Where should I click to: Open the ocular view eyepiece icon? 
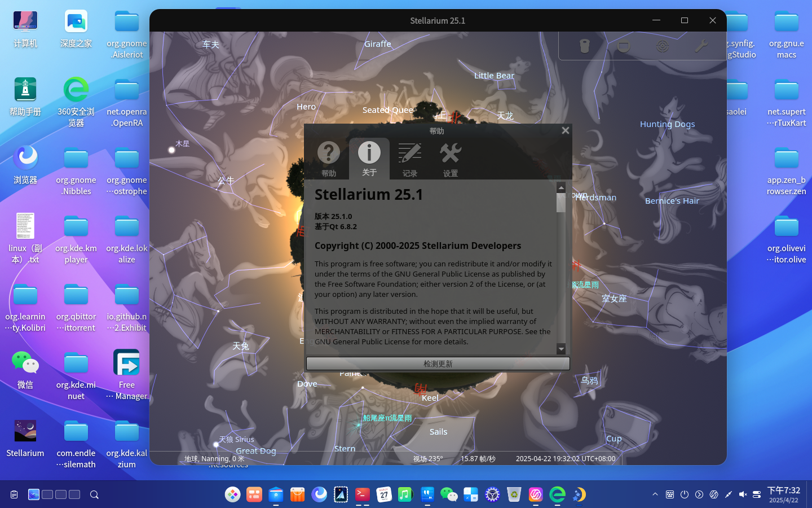click(x=585, y=46)
